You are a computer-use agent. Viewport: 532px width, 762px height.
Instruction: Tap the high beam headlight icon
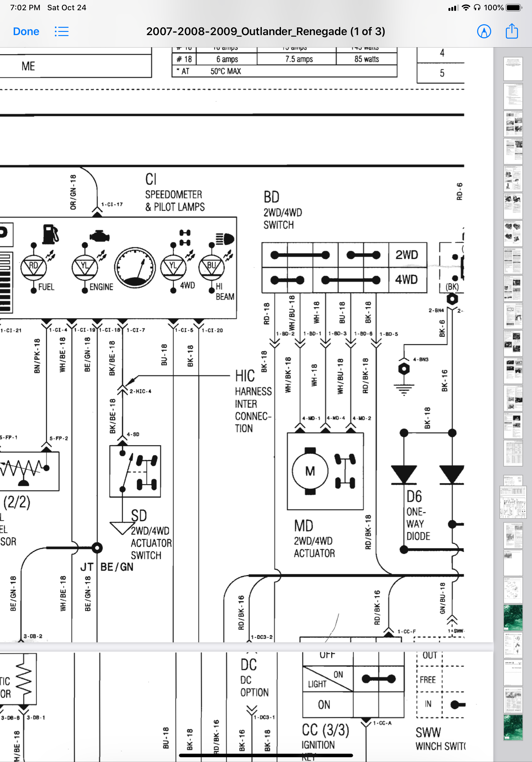pos(225,239)
